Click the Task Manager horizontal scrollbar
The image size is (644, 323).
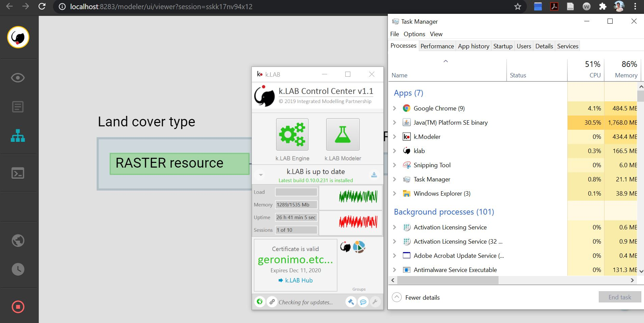pos(448,280)
